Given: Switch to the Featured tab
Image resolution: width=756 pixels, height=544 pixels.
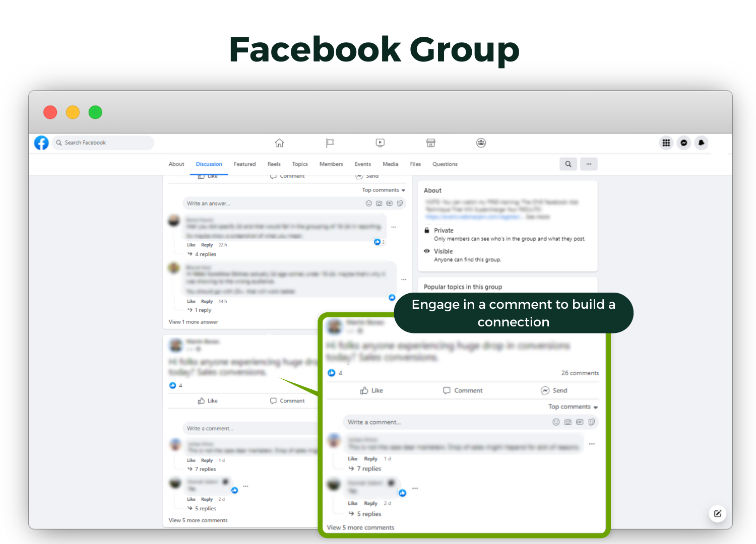Looking at the screenshot, I should 244,164.
